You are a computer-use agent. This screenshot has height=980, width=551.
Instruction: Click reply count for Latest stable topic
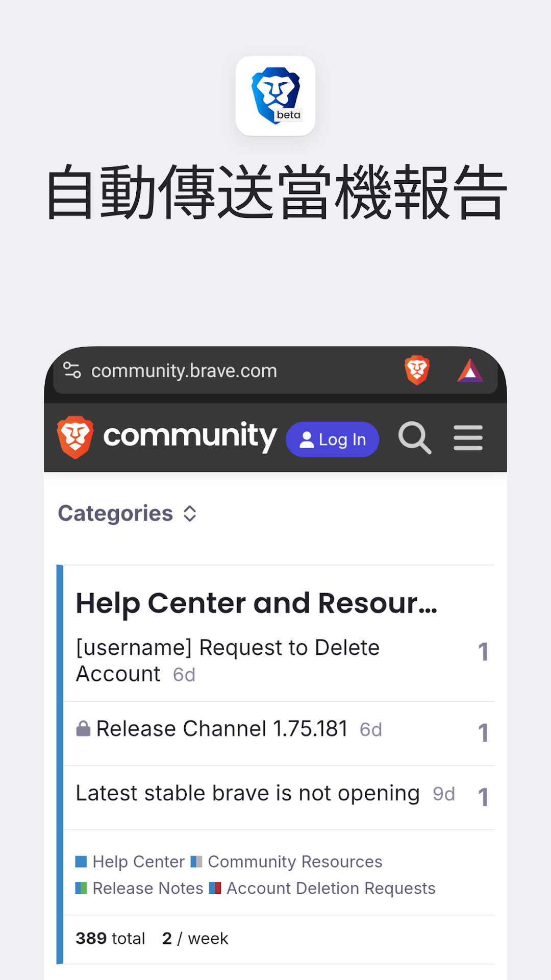coord(483,797)
